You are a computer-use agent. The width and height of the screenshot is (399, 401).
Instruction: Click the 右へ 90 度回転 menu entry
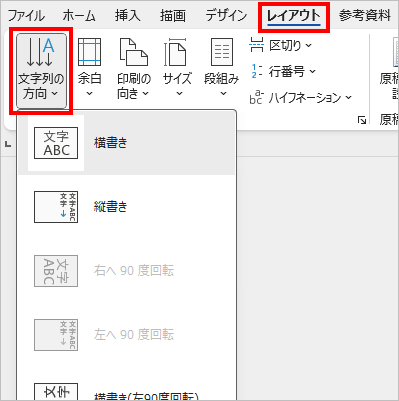point(126,271)
